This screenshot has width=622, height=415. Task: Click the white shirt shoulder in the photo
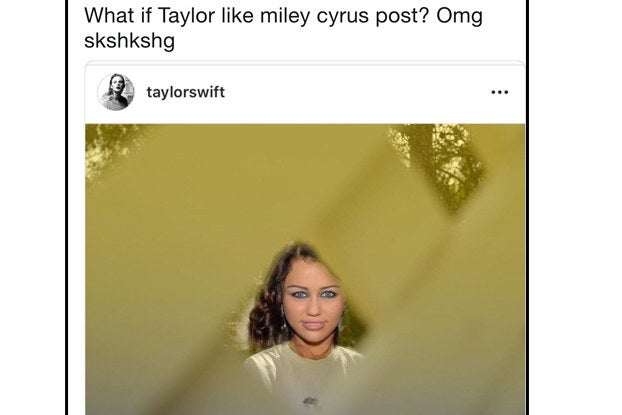tap(264, 367)
